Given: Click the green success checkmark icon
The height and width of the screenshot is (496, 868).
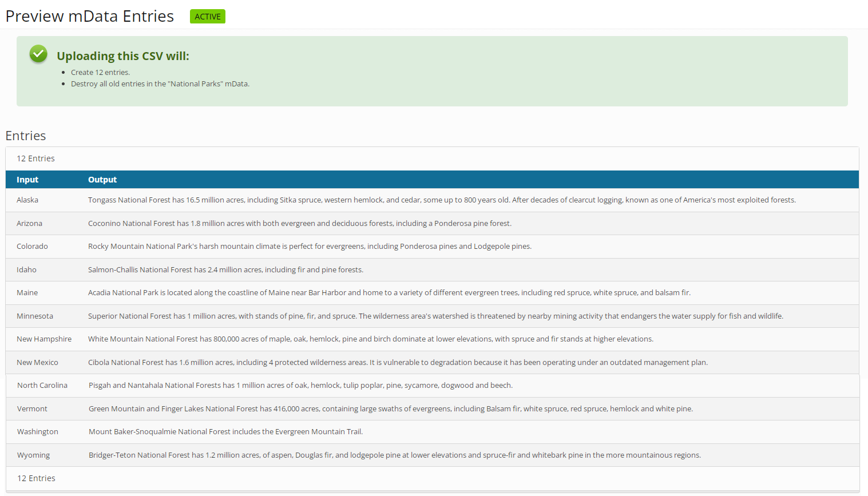Looking at the screenshot, I should 38,53.
